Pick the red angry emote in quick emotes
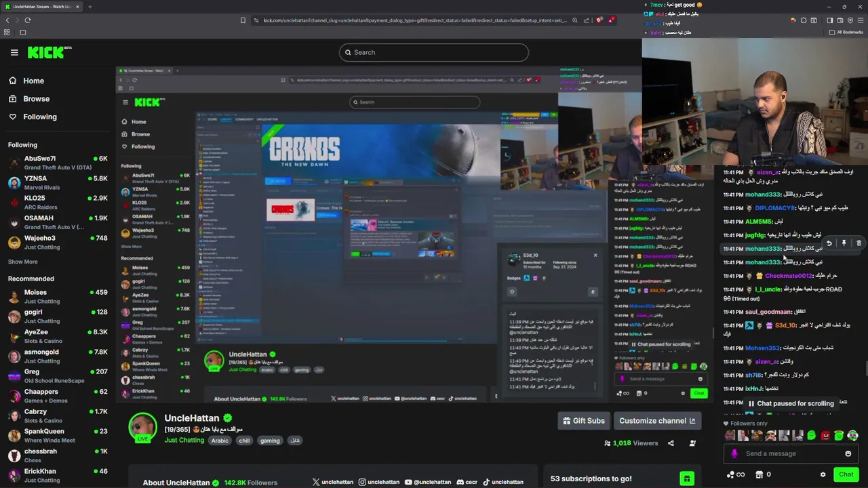Viewport: 868px width, 488px height. pyautogui.click(x=825, y=436)
